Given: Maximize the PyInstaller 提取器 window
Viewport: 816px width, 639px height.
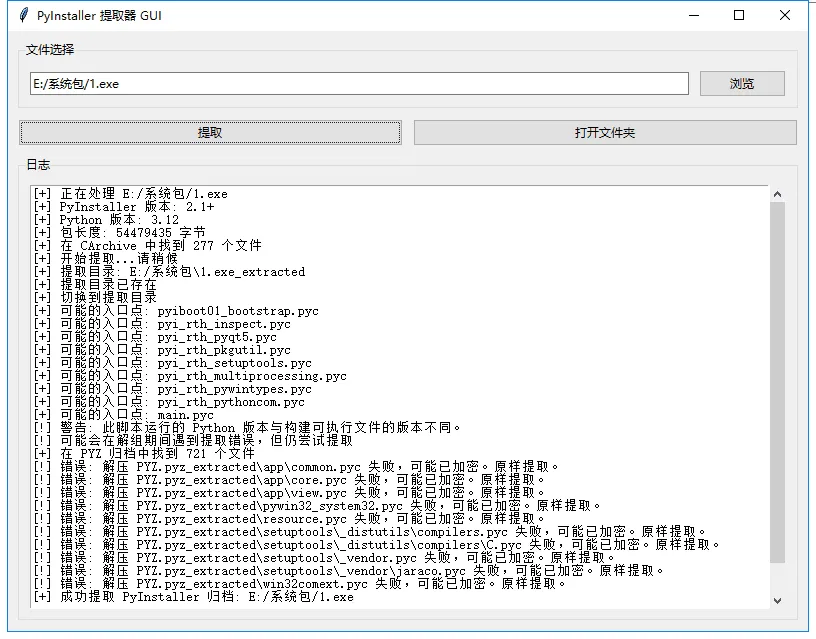Looking at the screenshot, I should pyautogui.click(x=739, y=15).
